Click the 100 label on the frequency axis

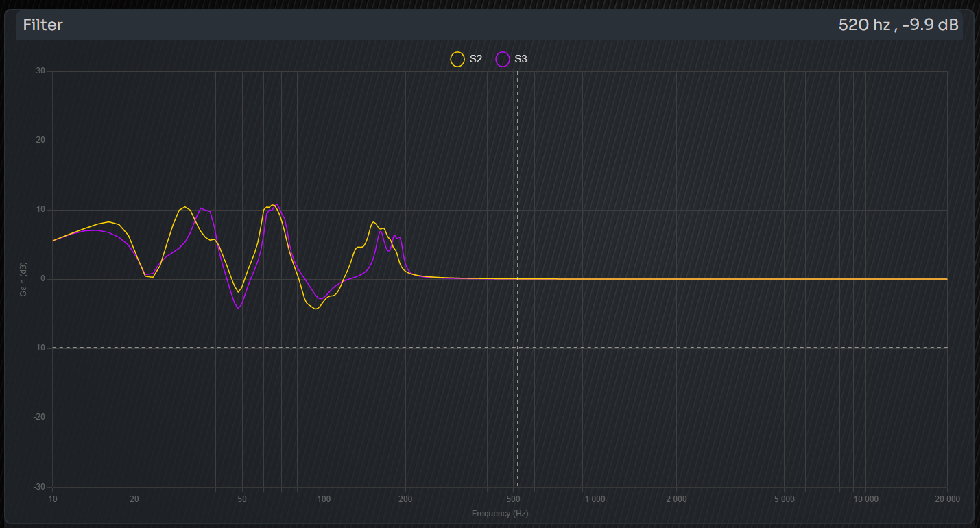pyautogui.click(x=324, y=499)
